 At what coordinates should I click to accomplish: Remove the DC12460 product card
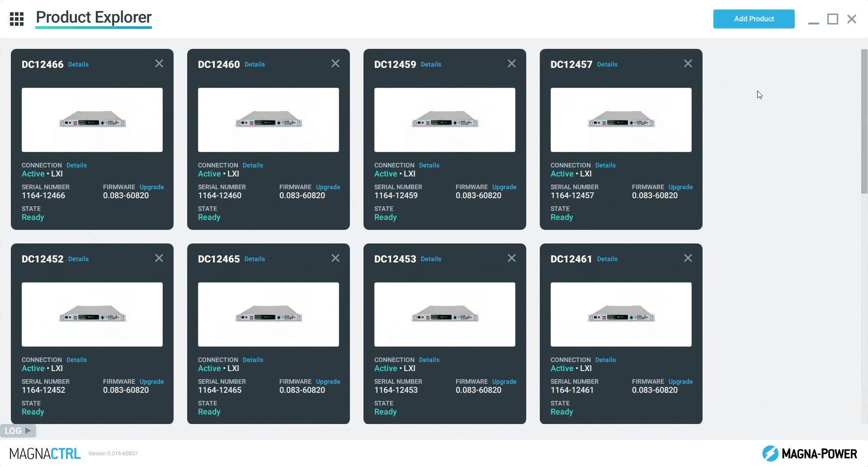[335, 63]
